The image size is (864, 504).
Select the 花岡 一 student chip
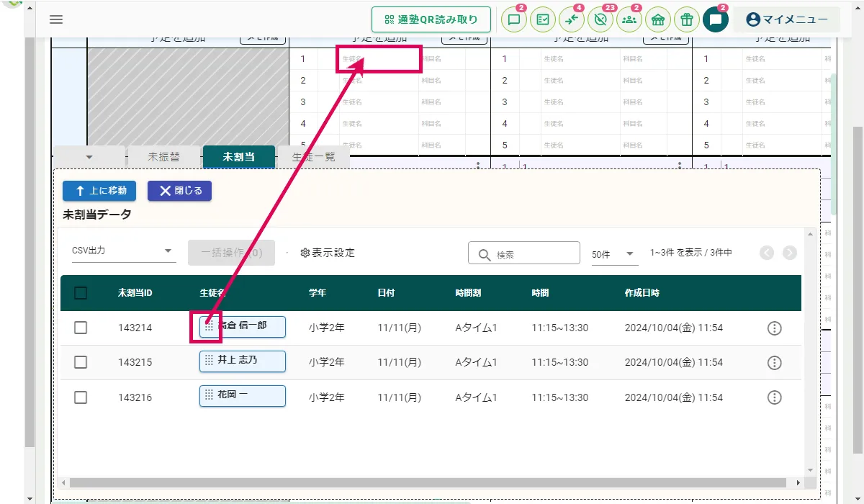(243, 395)
